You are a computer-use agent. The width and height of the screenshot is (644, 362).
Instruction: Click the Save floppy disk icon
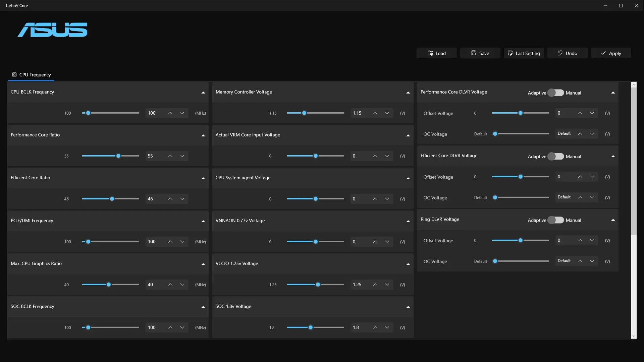tap(474, 53)
